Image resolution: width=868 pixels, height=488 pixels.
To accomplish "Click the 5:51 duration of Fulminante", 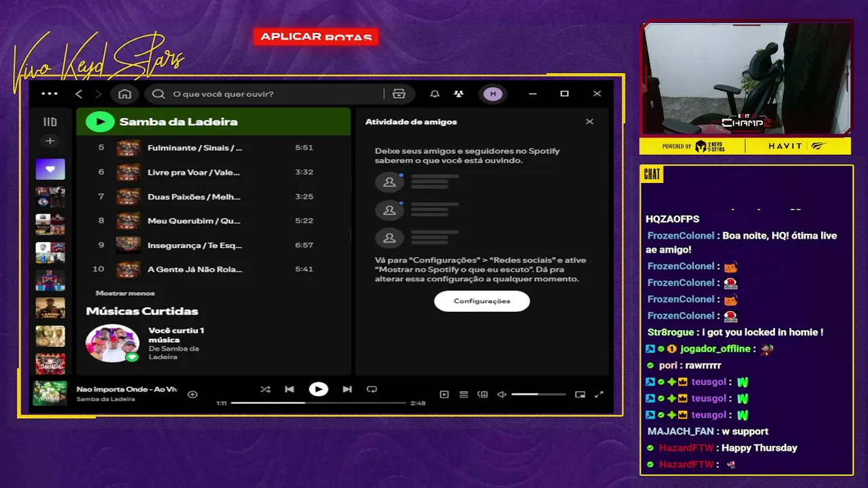I will [304, 148].
